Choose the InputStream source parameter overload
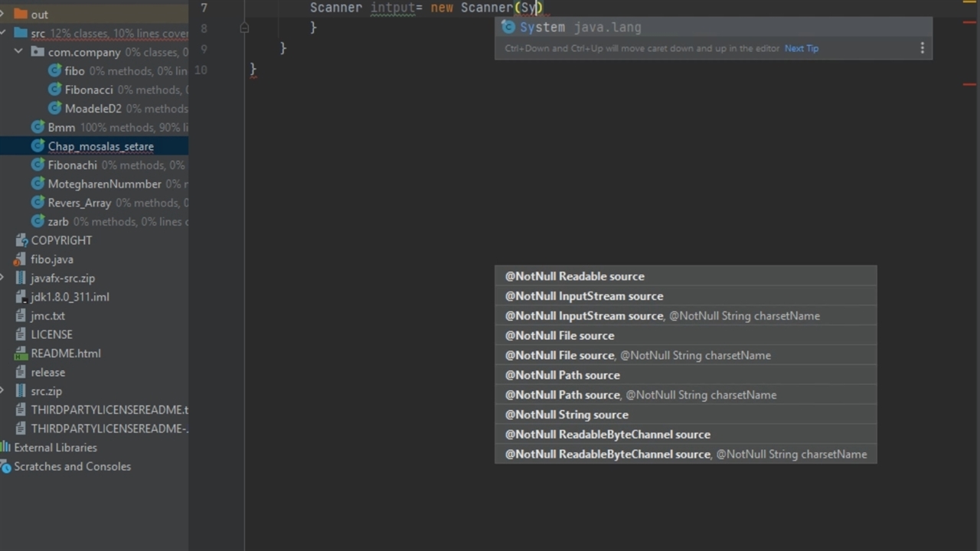 584,296
